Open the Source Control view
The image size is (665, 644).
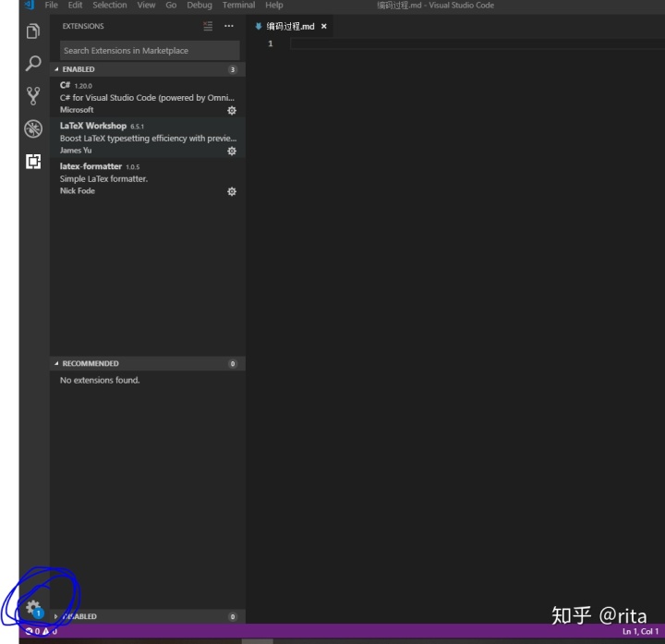point(33,96)
